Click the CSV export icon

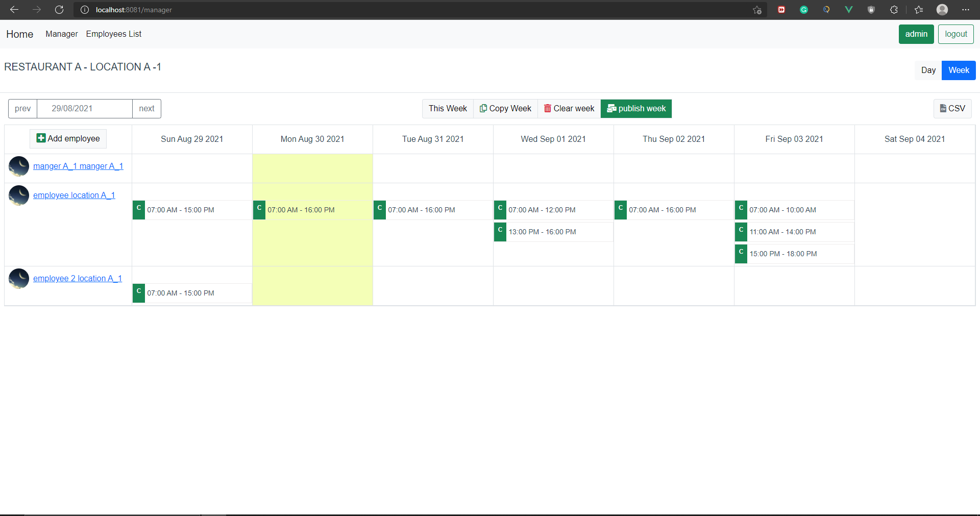tap(942, 108)
